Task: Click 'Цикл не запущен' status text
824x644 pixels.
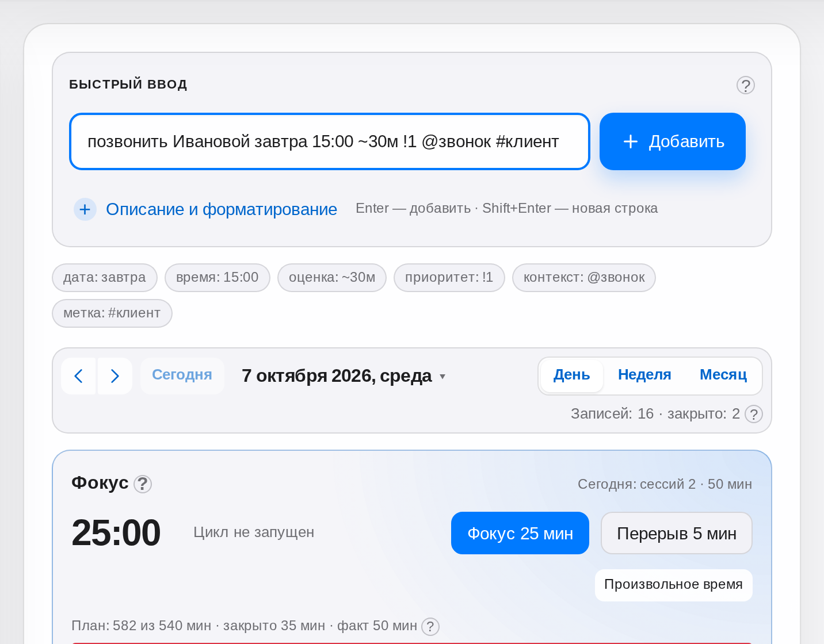Action: click(x=254, y=532)
